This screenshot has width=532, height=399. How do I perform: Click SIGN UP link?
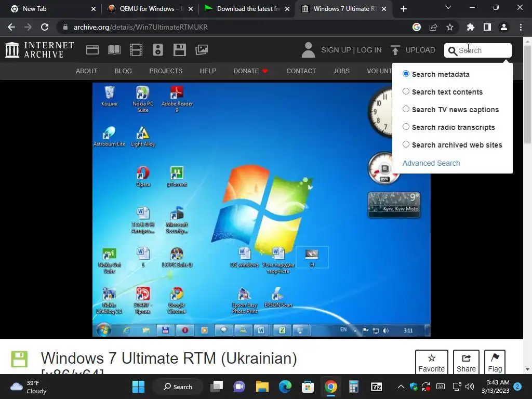pyautogui.click(x=336, y=50)
